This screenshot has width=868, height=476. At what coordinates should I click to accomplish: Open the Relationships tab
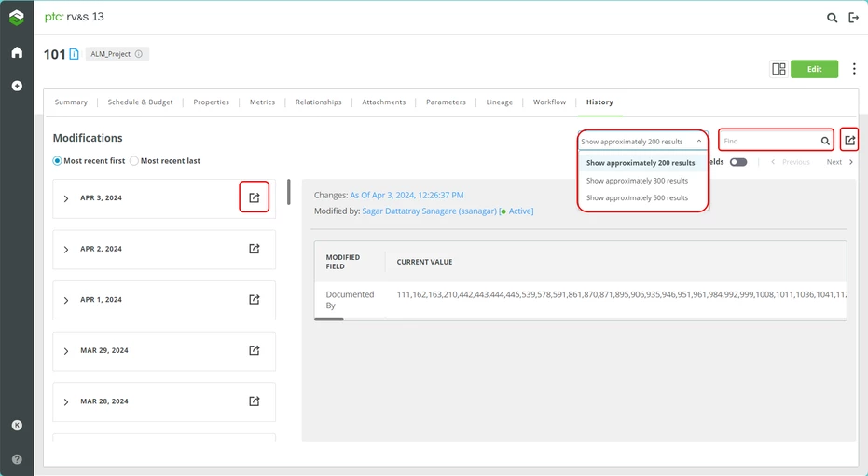318,102
